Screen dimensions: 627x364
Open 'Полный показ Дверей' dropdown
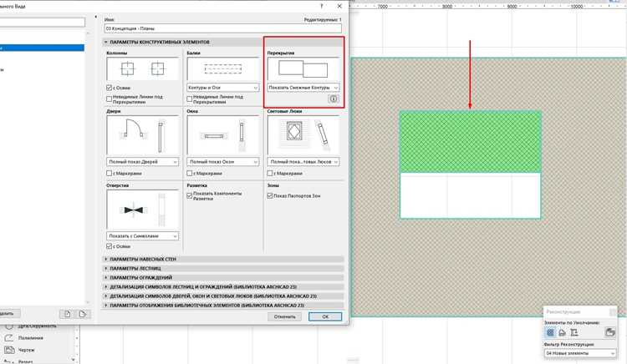tap(143, 162)
